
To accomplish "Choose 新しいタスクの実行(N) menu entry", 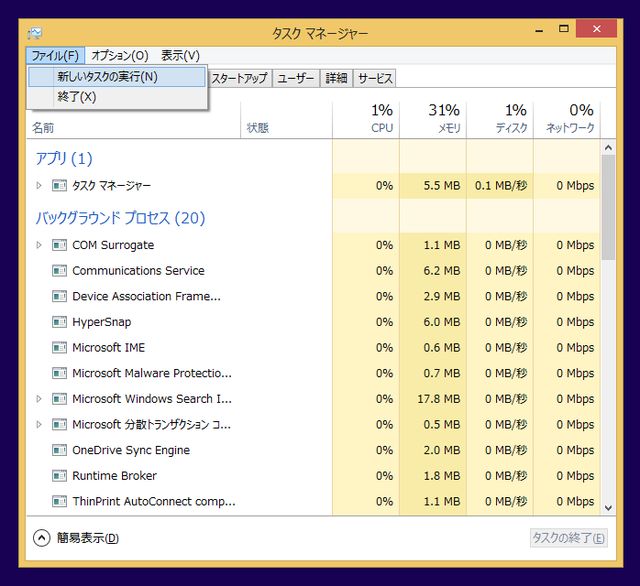I will click(x=117, y=77).
